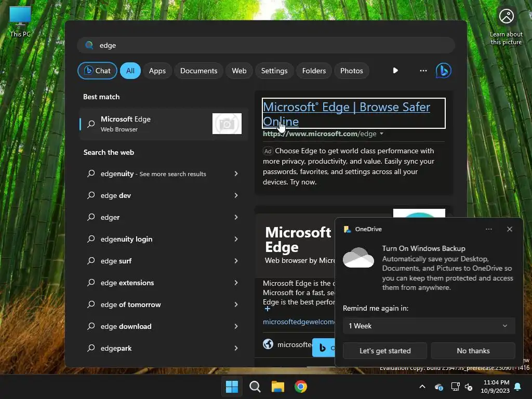Expand the edgenuity suggestion arrow
This screenshot has height=399, width=532.
tap(236, 174)
